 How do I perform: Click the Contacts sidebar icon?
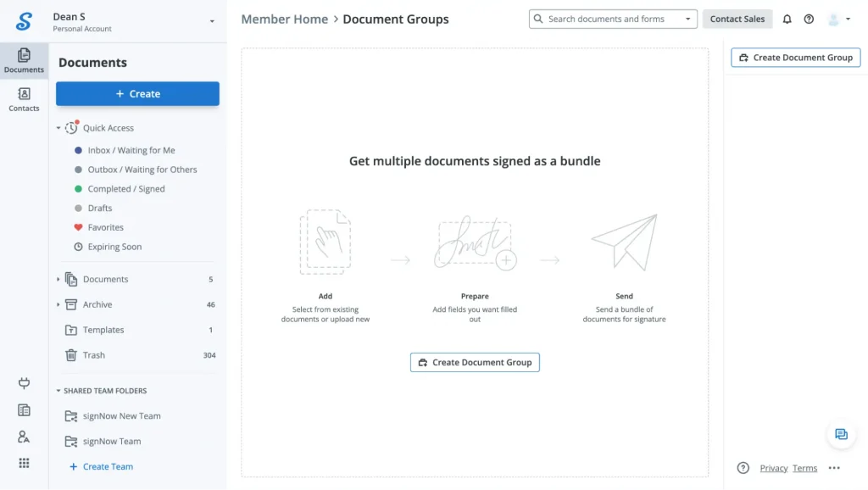24,99
